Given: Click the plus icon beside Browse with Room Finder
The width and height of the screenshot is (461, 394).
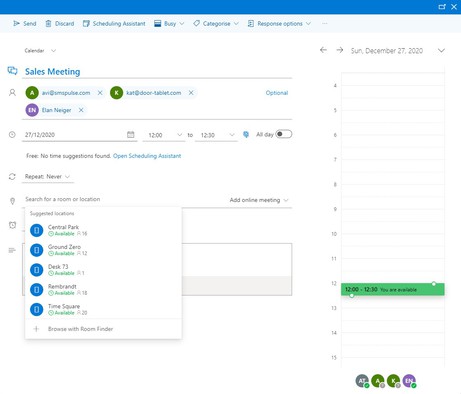Looking at the screenshot, I should click(x=36, y=329).
